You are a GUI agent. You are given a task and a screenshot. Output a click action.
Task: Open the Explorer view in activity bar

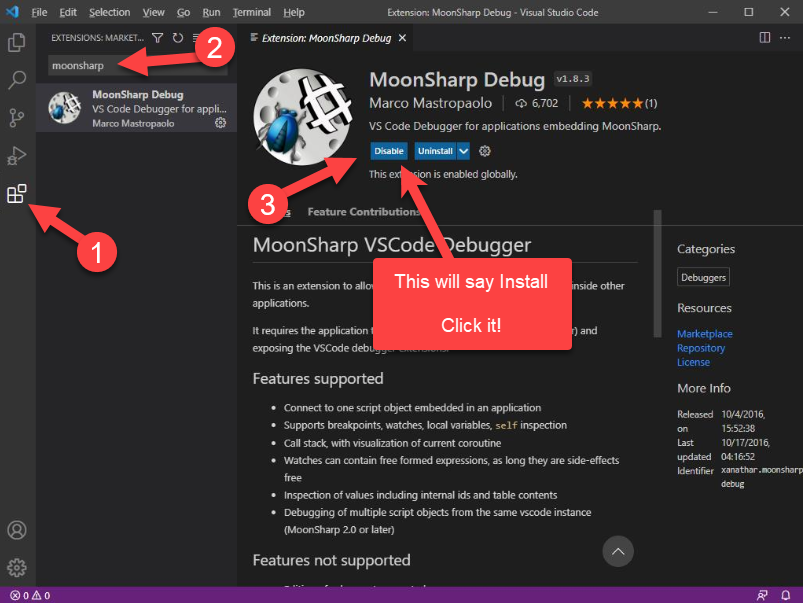17,43
